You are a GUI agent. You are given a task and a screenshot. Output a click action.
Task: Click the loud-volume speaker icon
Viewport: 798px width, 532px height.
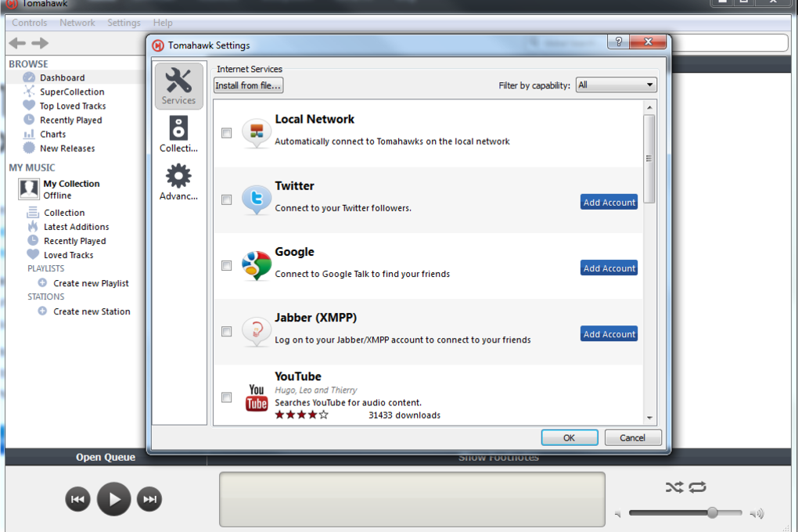(757, 514)
